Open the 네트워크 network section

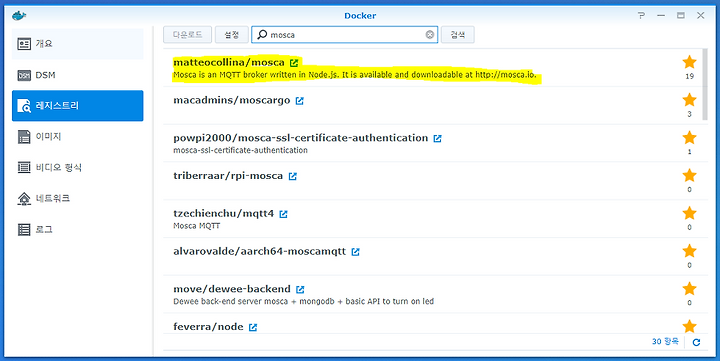(x=78, y=198)
